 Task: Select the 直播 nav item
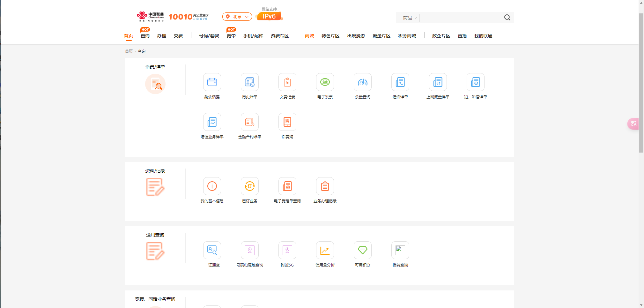(x=462, y=36)
